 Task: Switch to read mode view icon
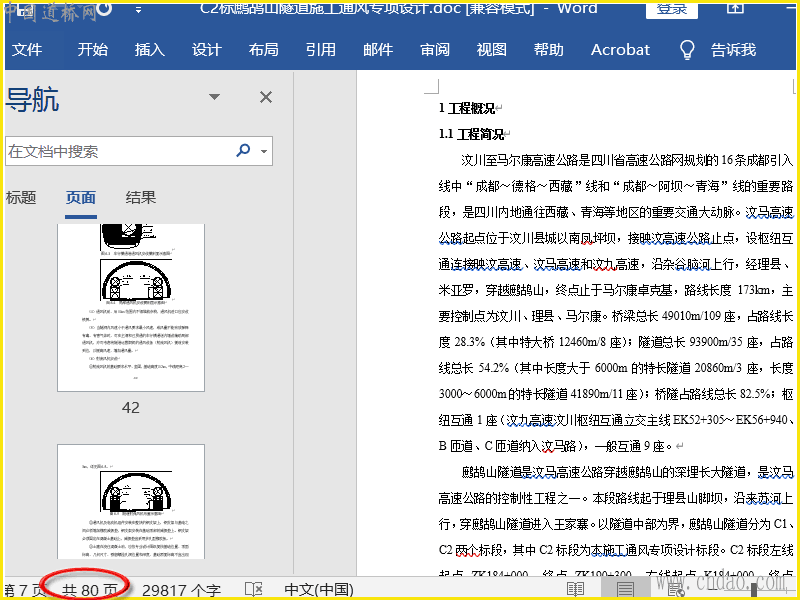click(575, 590)
